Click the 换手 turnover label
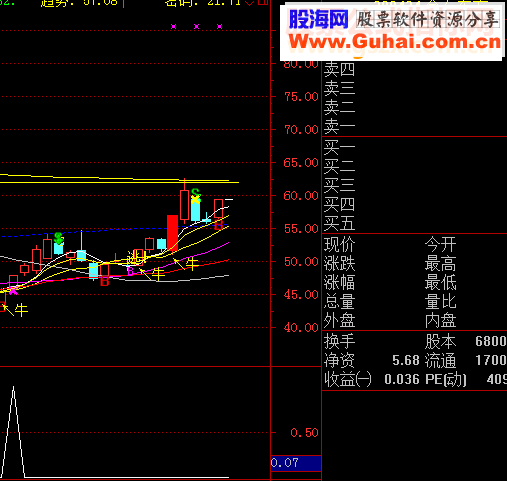The height and width of the screenshot is (481, 507). tap(339, 341)
